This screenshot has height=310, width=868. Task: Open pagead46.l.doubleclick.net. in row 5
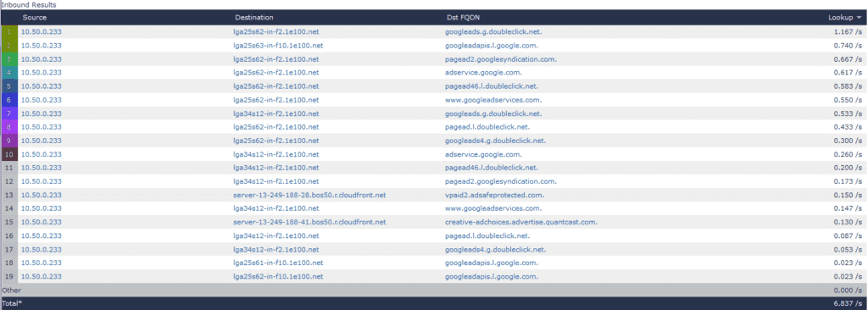point(492,86)
